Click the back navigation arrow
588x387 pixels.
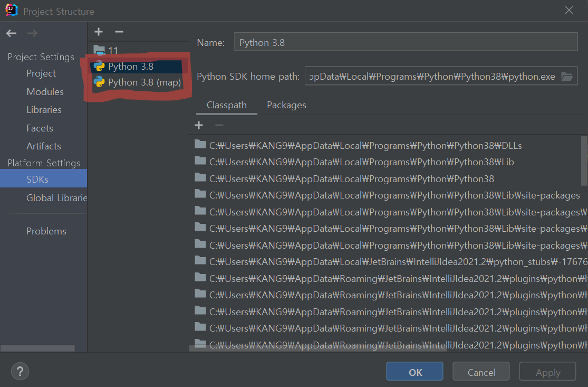[11, 33]
